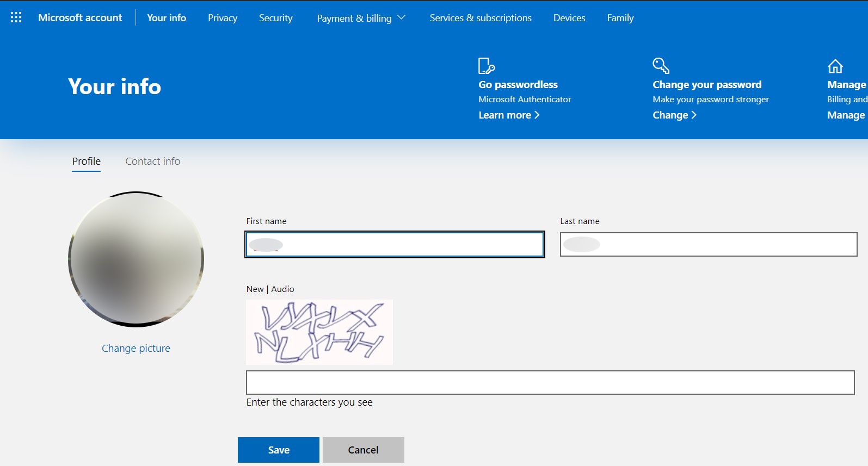Open the Security nav item

(x=275, y=18)
